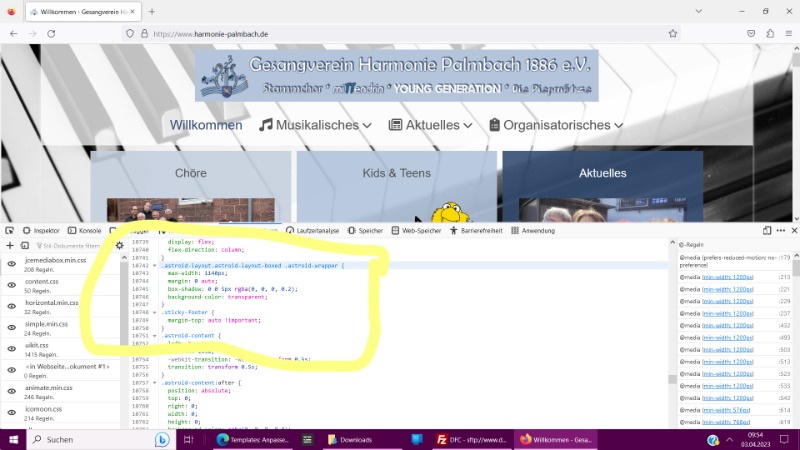Collapse the CSS rule at line 10742

155,266
